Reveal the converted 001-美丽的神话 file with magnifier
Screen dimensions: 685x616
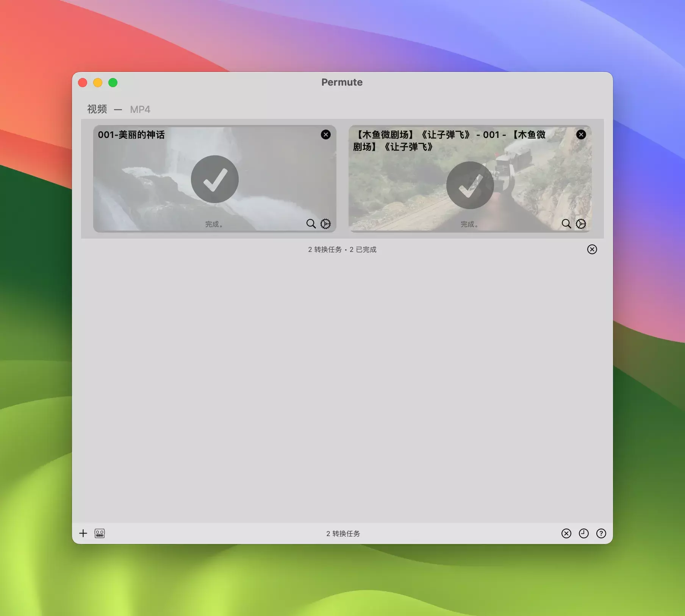click(x=311, y=224)
